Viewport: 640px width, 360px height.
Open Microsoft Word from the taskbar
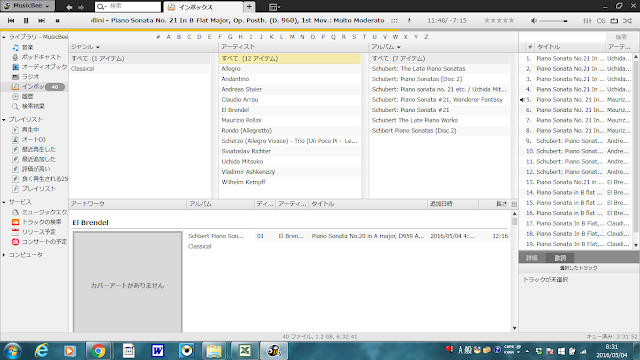pos(158,351)
